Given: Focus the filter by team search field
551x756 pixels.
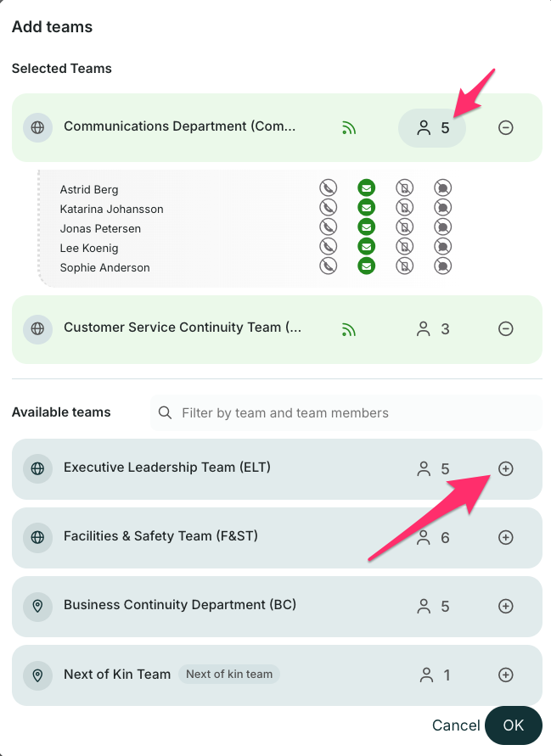Looking at the screenshot, I should pos(346,413).
